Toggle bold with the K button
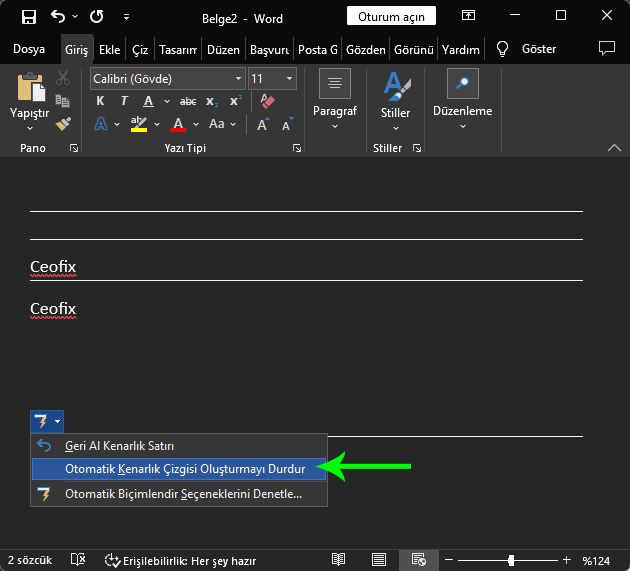Screen dimensions: 630x571 (x=100, y=101)
